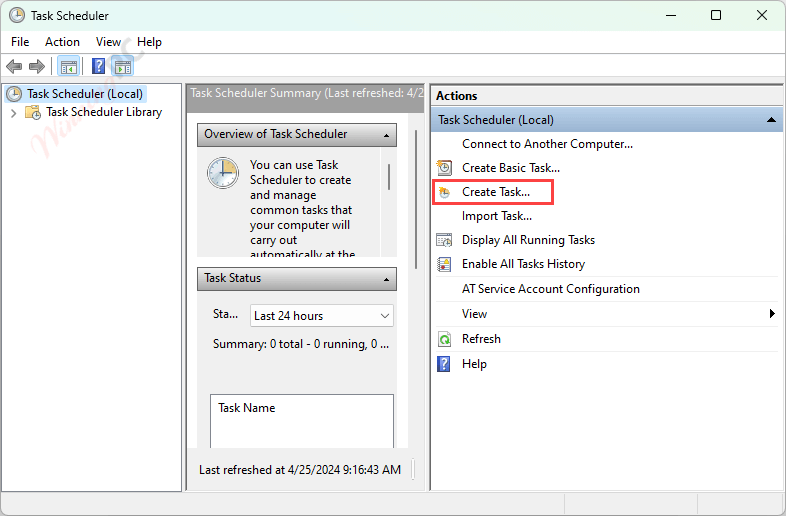Click Refresh text in the Actions pane

pos(481,339)
